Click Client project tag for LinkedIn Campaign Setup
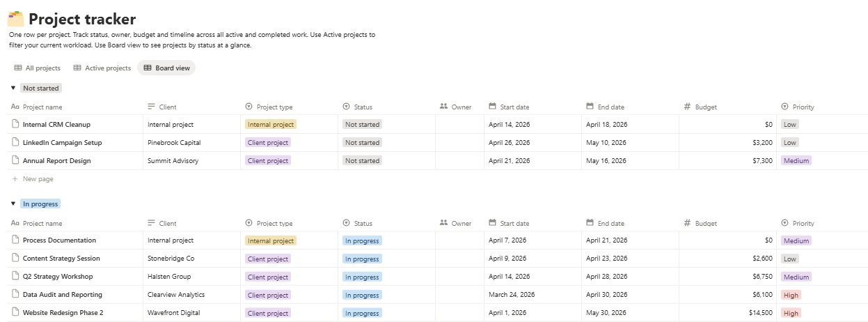The height and width of the screenshot is (322, 868). (268, 142)
